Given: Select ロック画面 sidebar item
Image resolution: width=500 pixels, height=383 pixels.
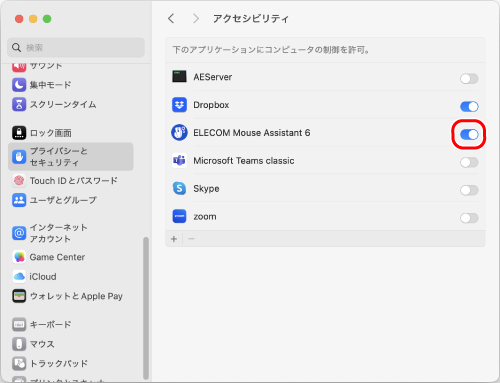Looking at the screenshot, I should (x=71, y=133).
